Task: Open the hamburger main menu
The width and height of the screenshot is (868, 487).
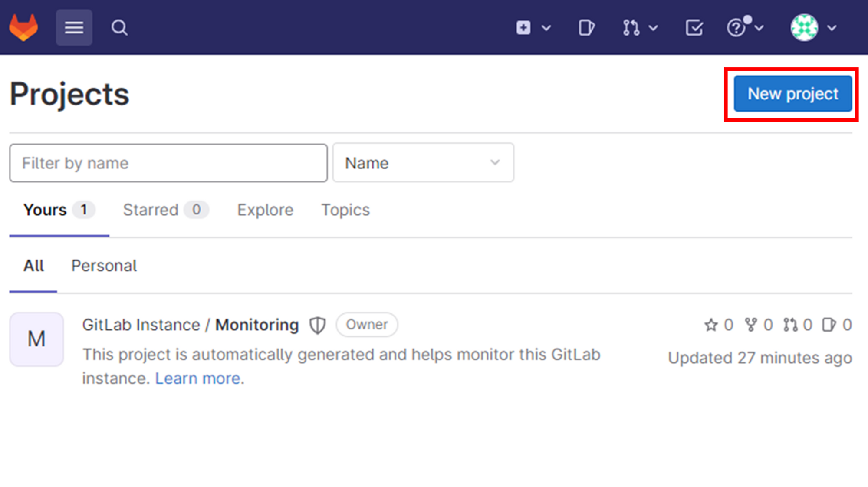Action: click(74, 27)
